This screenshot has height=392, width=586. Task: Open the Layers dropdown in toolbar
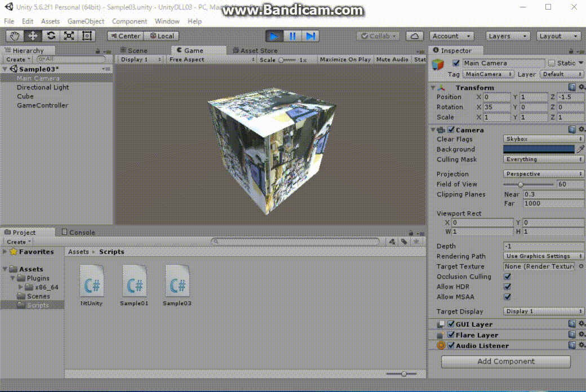coord(508,35)
